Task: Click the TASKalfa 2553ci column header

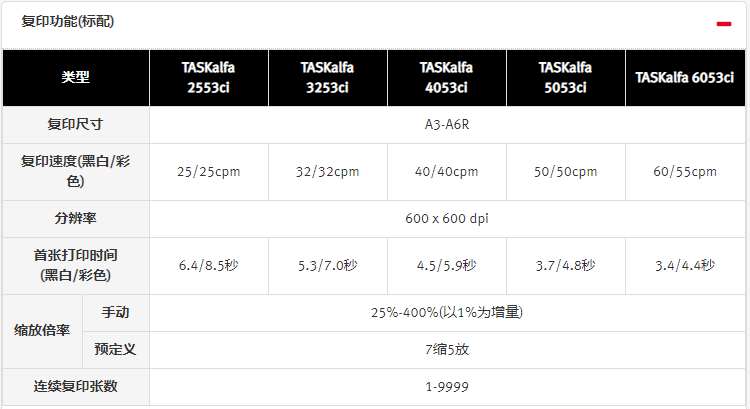Action: 208,77
